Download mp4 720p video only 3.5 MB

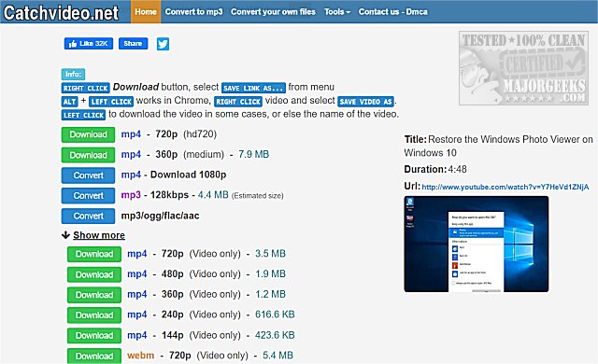(94, 254)
